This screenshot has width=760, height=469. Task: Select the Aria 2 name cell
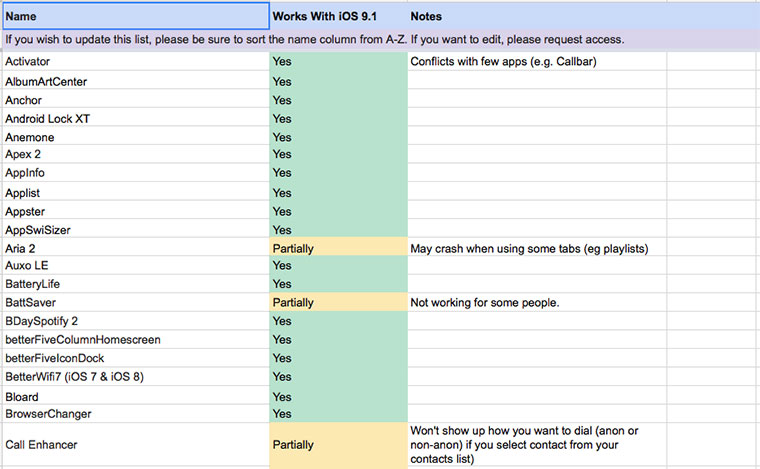coord(136,247)
